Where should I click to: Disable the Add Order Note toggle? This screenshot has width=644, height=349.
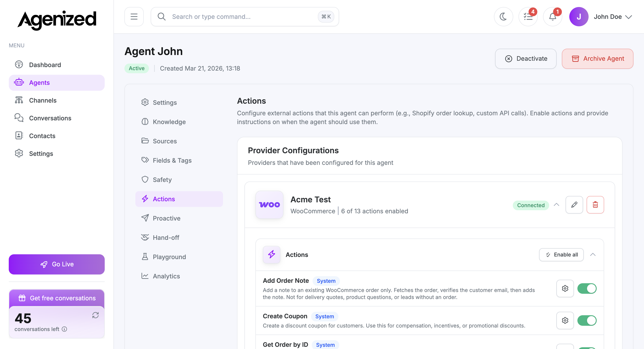(x=587, y=288)
